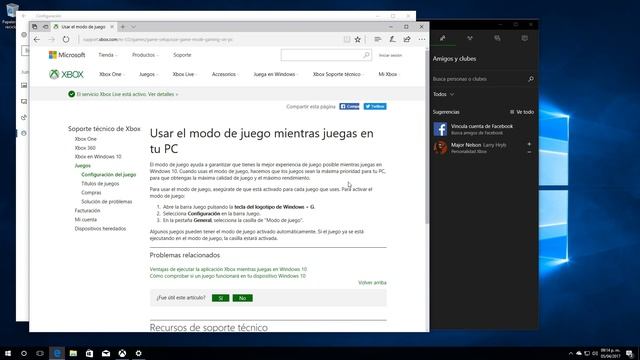Expand Xbox Soporte técnico dropdown
This screenshot has width=640, height=360.
pos(338,74)
